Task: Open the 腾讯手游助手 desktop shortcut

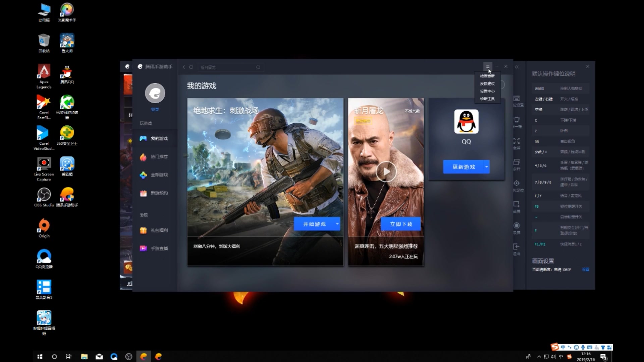Action: tap(67, 197)
